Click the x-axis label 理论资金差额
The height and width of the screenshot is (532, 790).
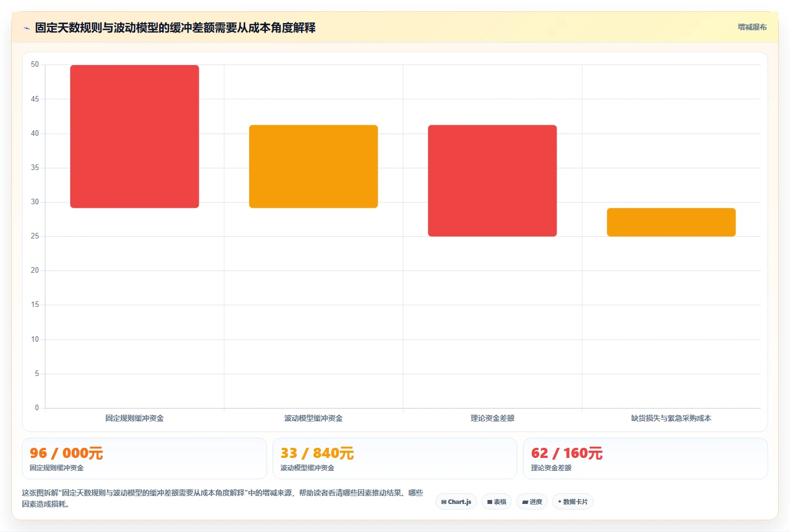click(493, 418)
